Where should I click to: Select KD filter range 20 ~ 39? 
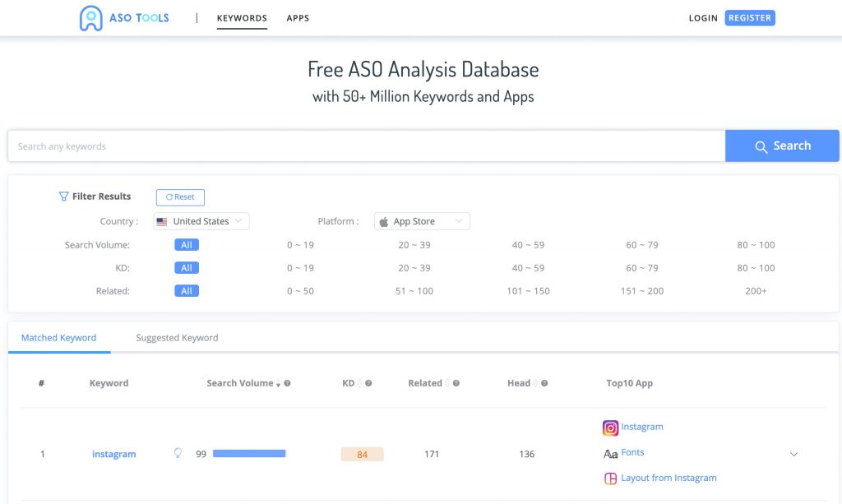[x=414, y=268]
